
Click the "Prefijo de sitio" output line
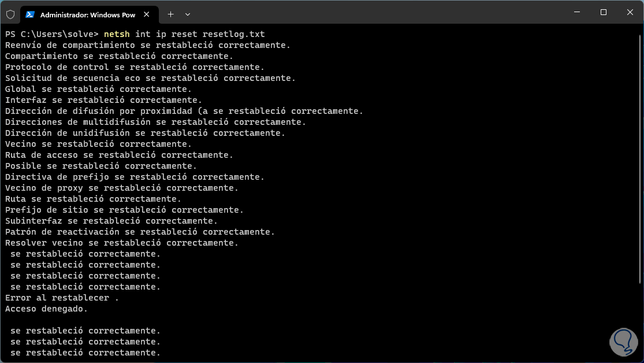(x=124, y=210)
